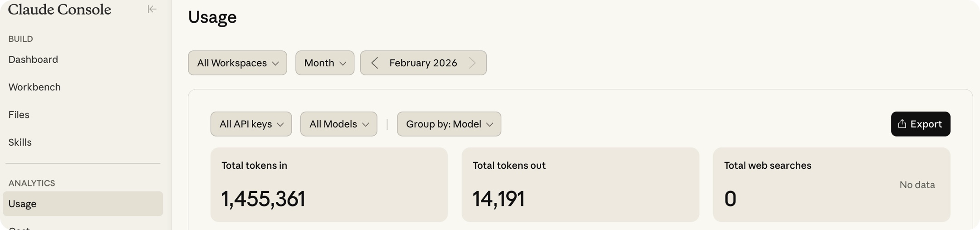Click the chevron arrow beside Month

343,64
